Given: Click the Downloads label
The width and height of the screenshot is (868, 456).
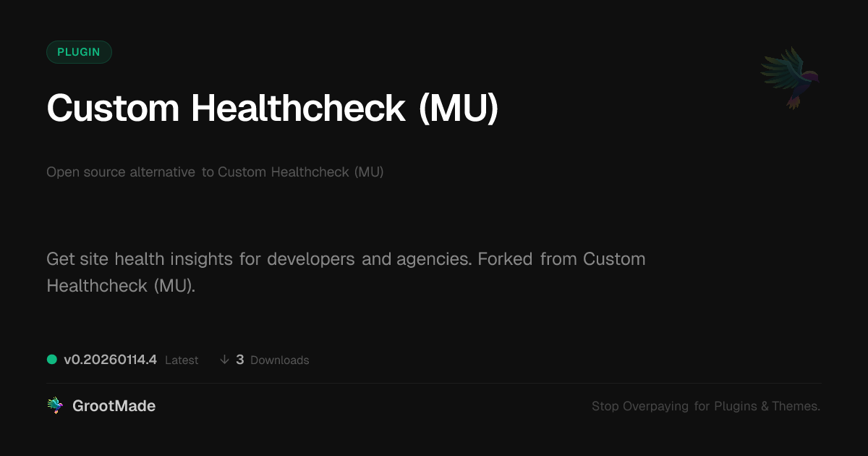Looking at the screenshot, I should point(279,360).
